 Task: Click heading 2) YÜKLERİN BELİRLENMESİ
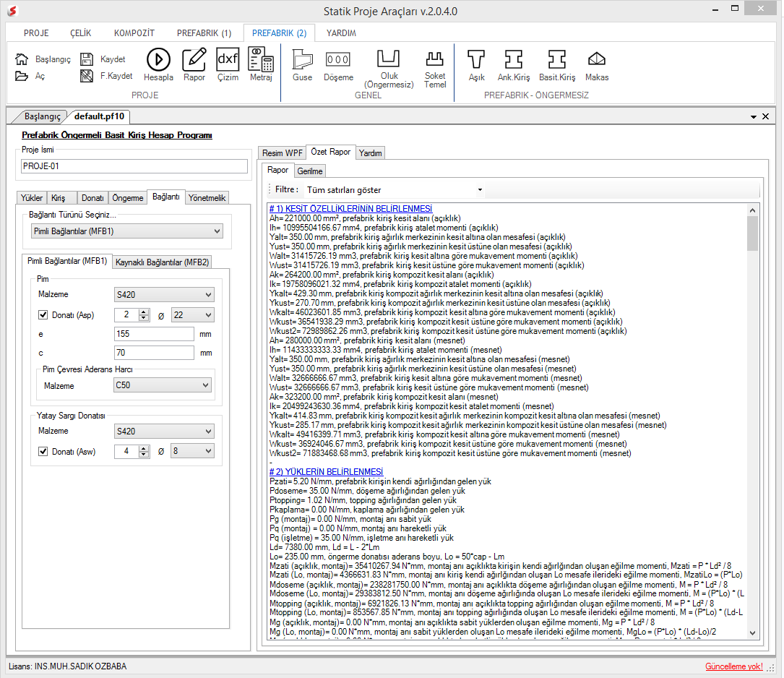326,471
